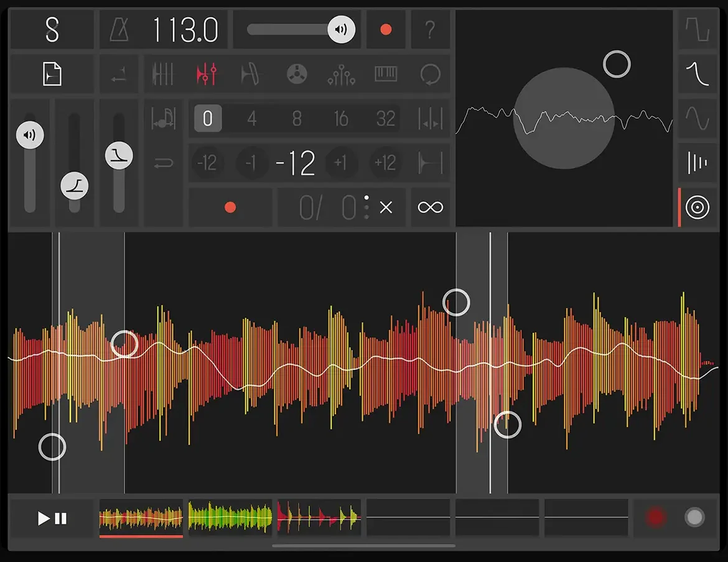This screenshot has height=562, width=728.
Task: Click the +1 semitone button
Action: pos(340,163)
